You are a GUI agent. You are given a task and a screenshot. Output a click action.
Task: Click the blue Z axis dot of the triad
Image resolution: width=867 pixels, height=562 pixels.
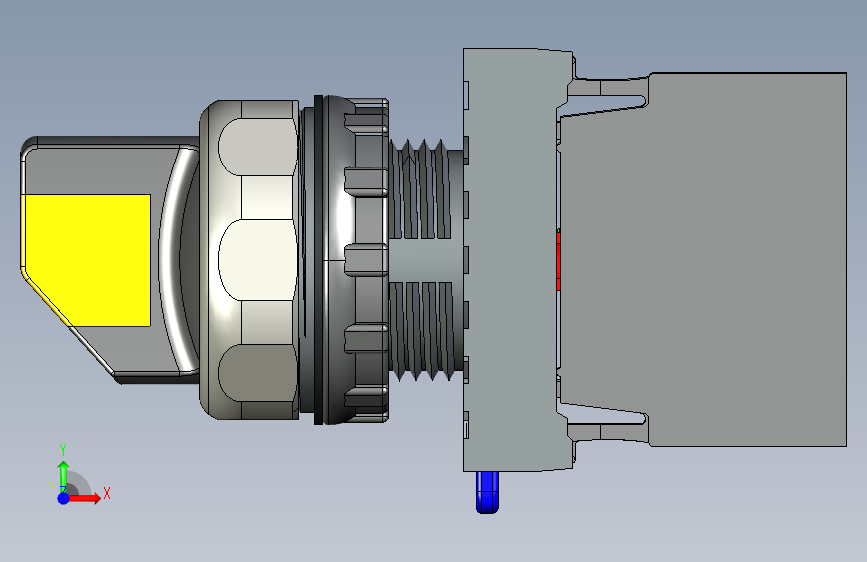pos(64,498)
